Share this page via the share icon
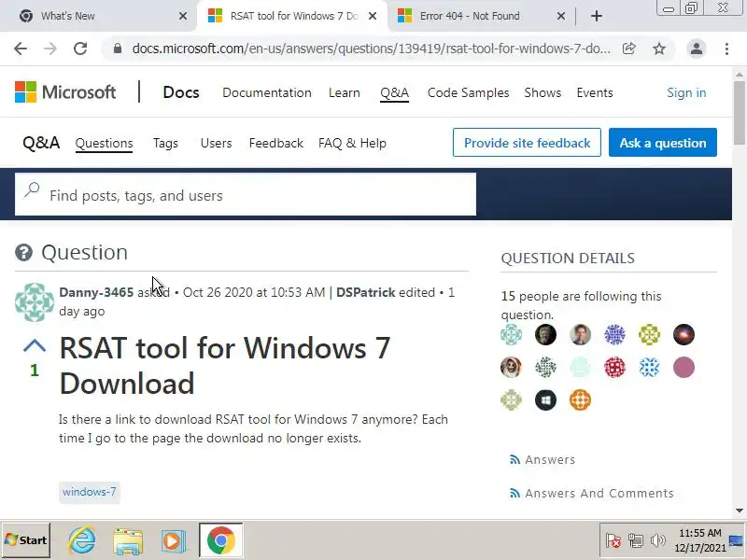This screenshot has width=747, height=560. click(628, 49)
